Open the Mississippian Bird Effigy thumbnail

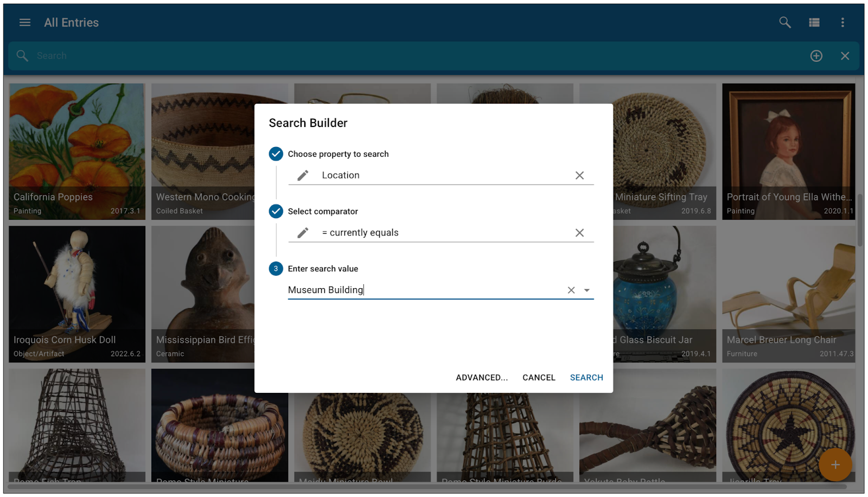pos(203,294)
